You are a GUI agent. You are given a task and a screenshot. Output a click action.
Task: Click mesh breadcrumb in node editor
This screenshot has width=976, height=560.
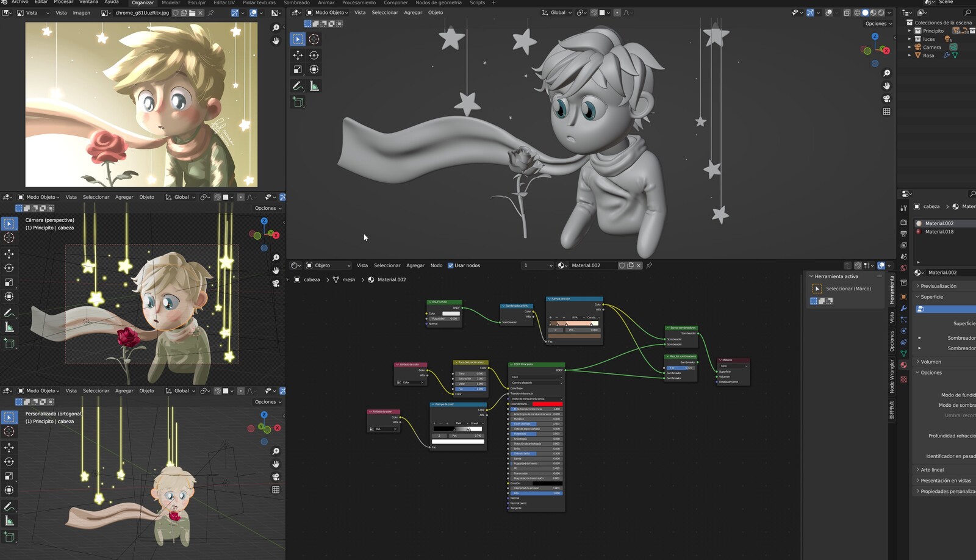click(349, 279)
